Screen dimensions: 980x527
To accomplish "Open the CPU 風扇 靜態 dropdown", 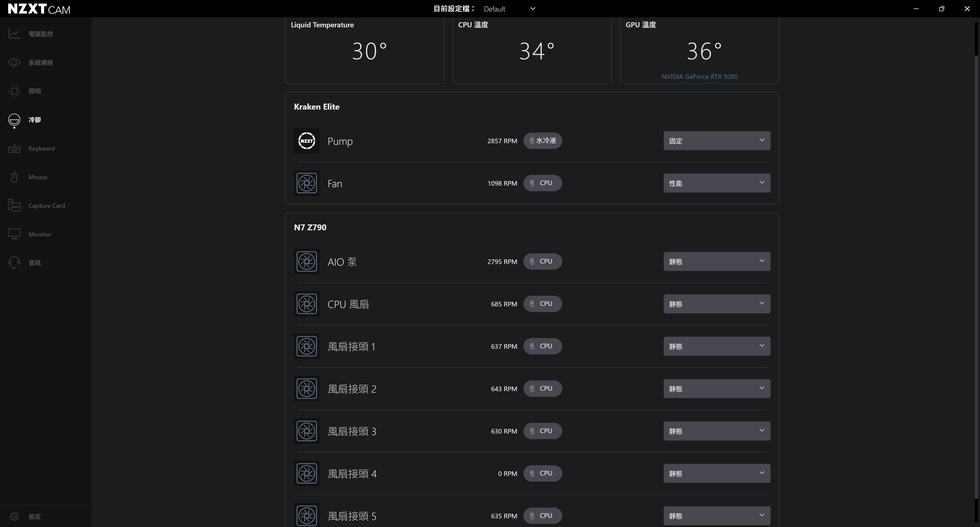I will point(717,304).
